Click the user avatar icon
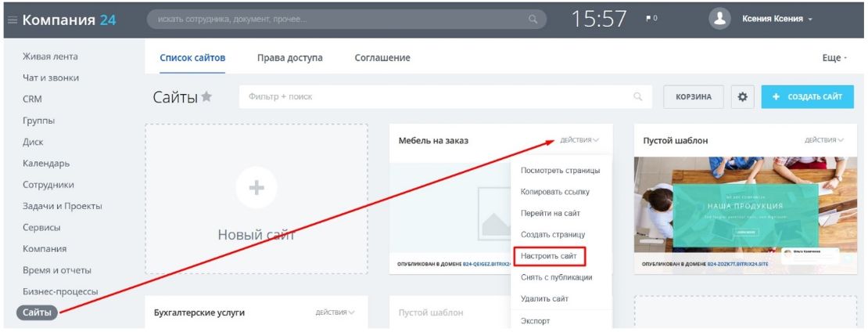Screen dimensions: 868x332 click(x=719, y=19)
